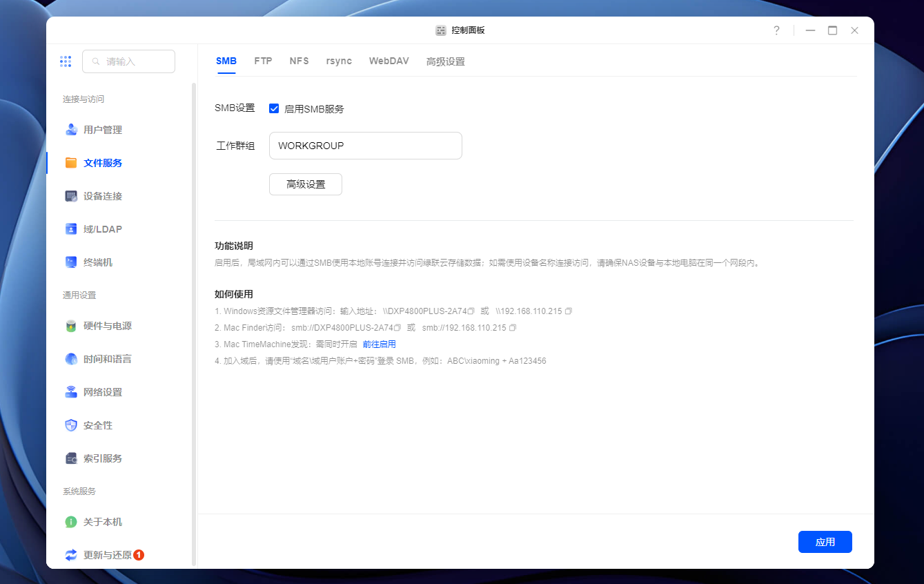Apply changes with the 应用 button
Viewport: 924px width, 584px height.
(x=825, y=542)
